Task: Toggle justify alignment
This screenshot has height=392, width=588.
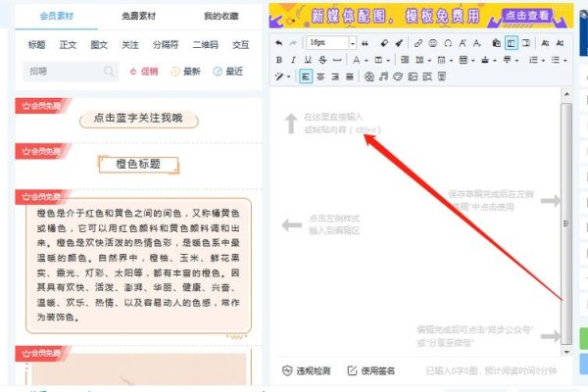Action: (350, 76)
